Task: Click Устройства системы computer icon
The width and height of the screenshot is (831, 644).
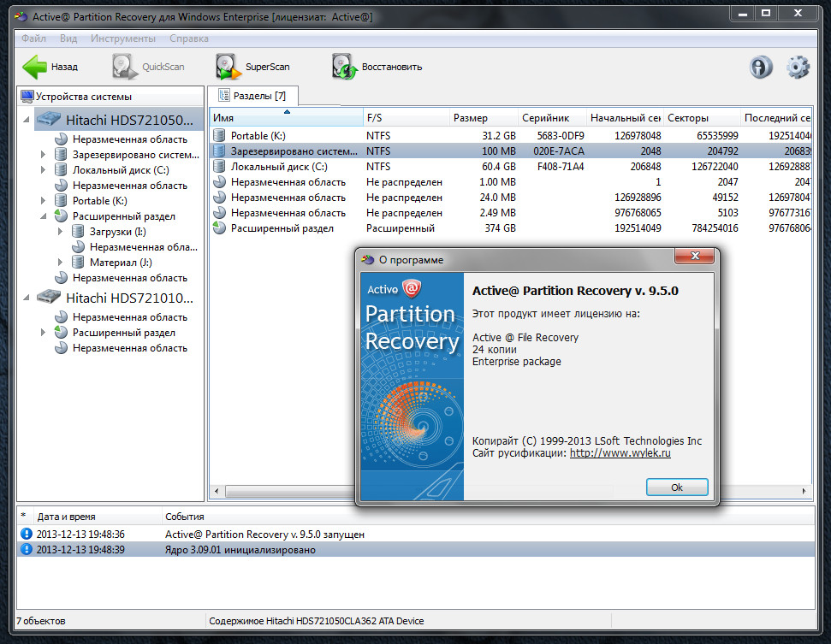Action: [27, 97]
